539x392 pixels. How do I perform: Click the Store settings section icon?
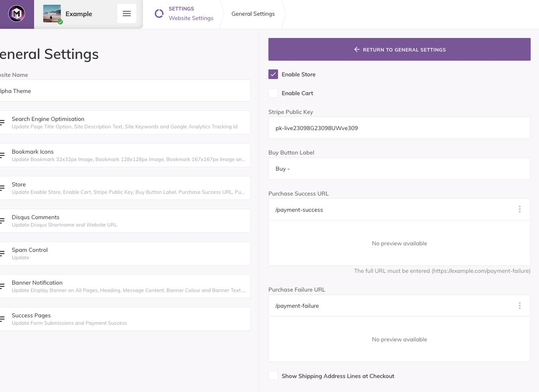pos(2,188)
